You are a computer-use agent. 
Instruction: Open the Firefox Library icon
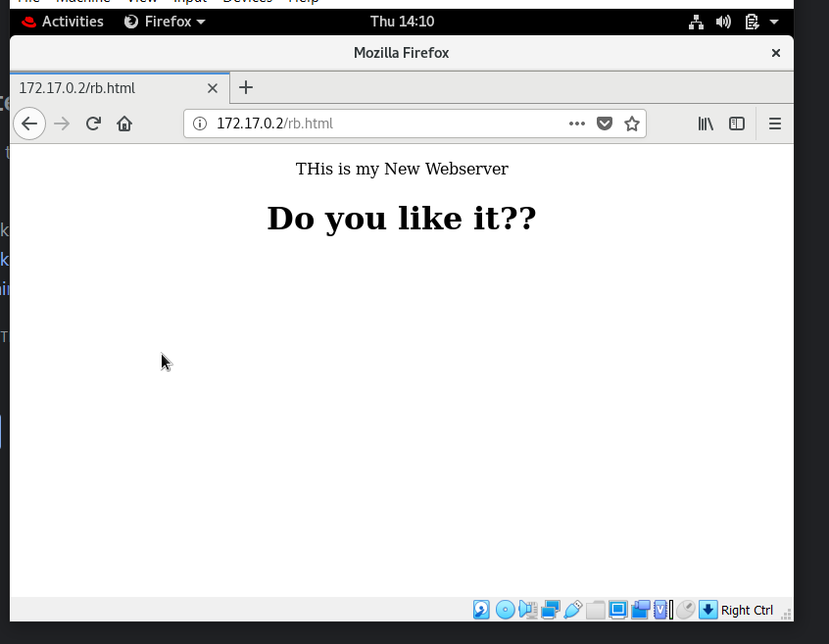[x=706, y=124]
